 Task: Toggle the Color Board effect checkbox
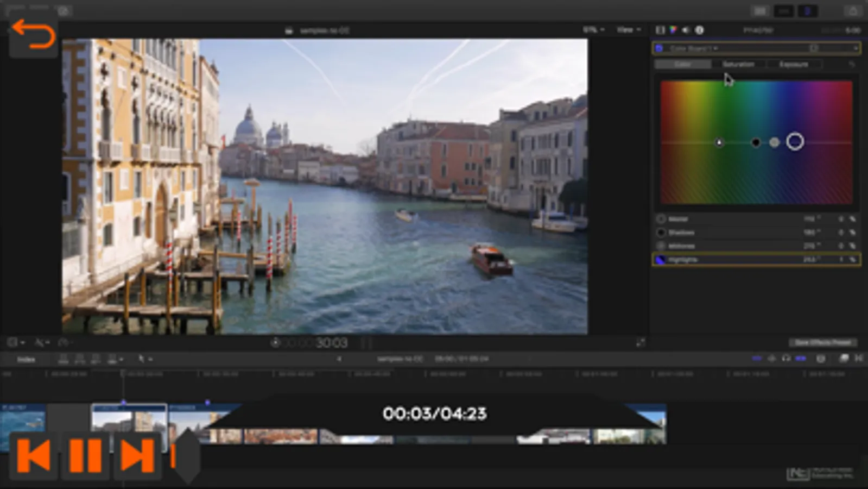pos(660,48)
